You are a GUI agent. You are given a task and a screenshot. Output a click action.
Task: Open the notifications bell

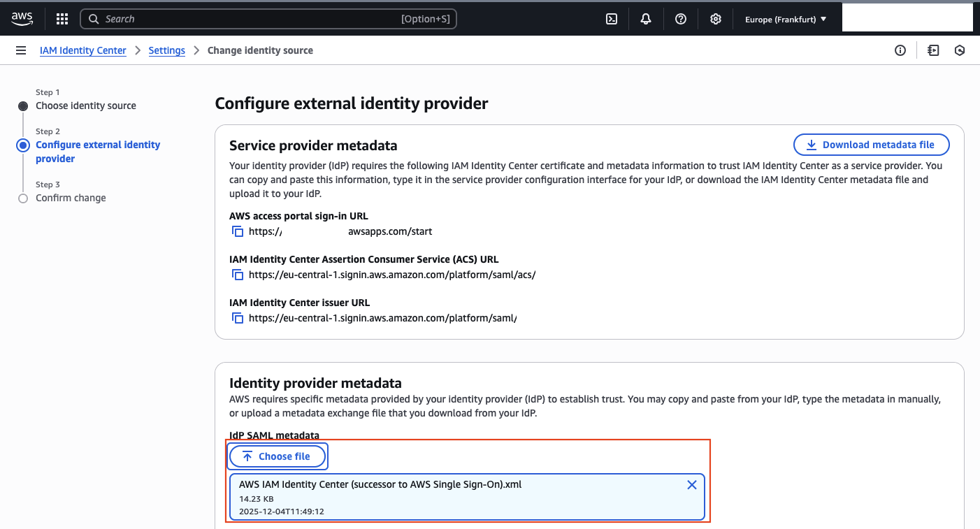click(x=645, y=19)
